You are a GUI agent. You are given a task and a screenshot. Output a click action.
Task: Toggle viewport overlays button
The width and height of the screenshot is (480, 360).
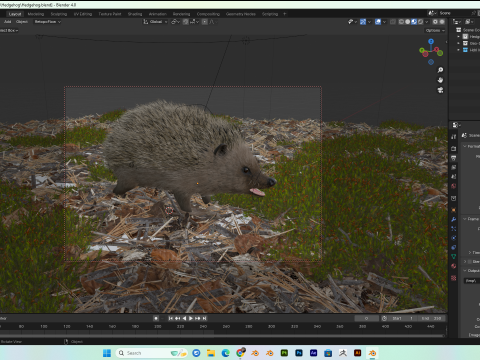tap(378, 22)
